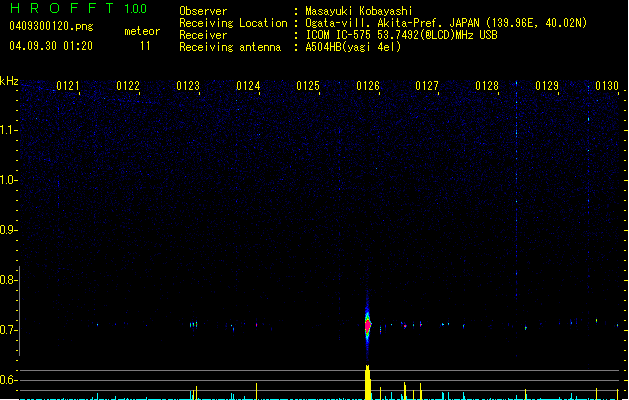629x400 pixels.
Task: Click the bright magenta meteor echo at 0126
Action: pyautogui.click(x=367, y=325)
